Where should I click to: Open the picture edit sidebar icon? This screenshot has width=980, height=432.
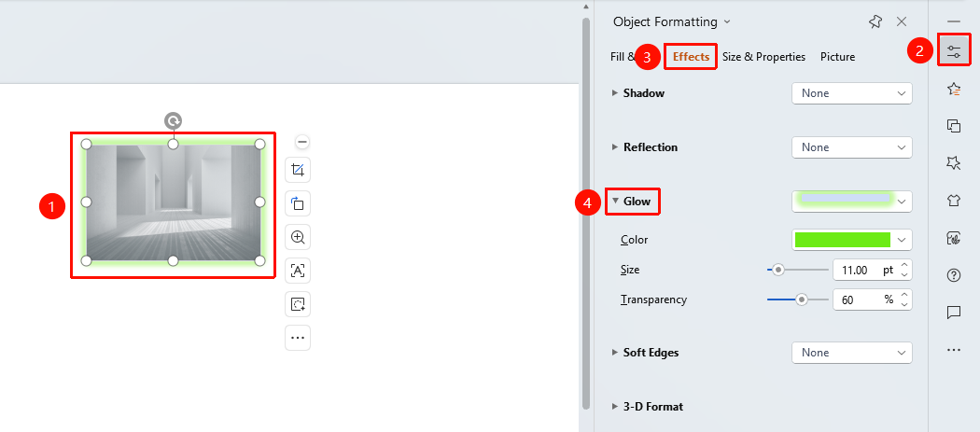point(954,238)
